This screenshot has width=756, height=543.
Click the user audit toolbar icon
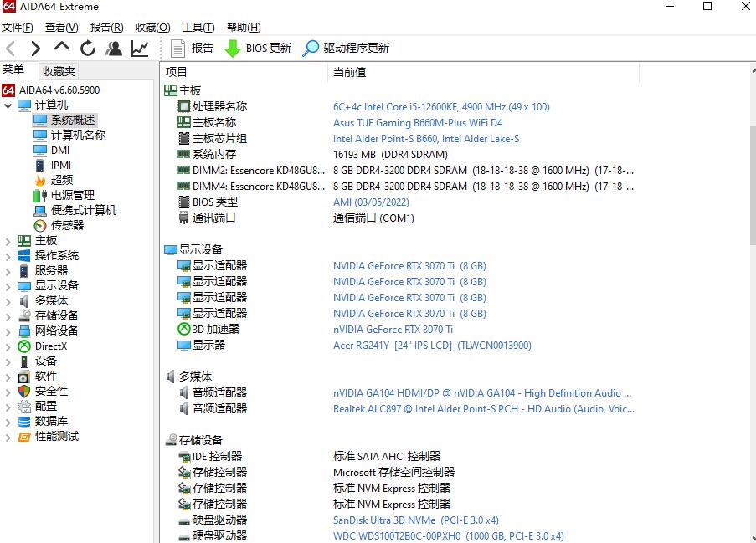(113, 48)
